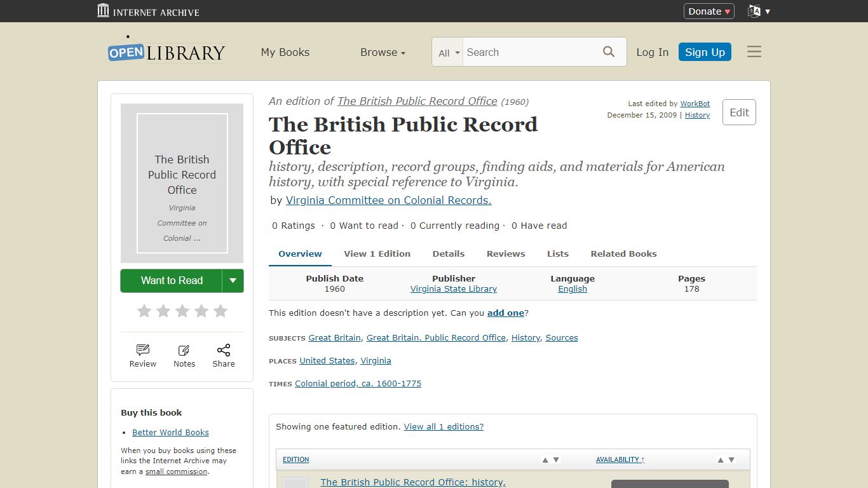
Task: Open the Great Britain subject link
Action: [x=335, y=338]
